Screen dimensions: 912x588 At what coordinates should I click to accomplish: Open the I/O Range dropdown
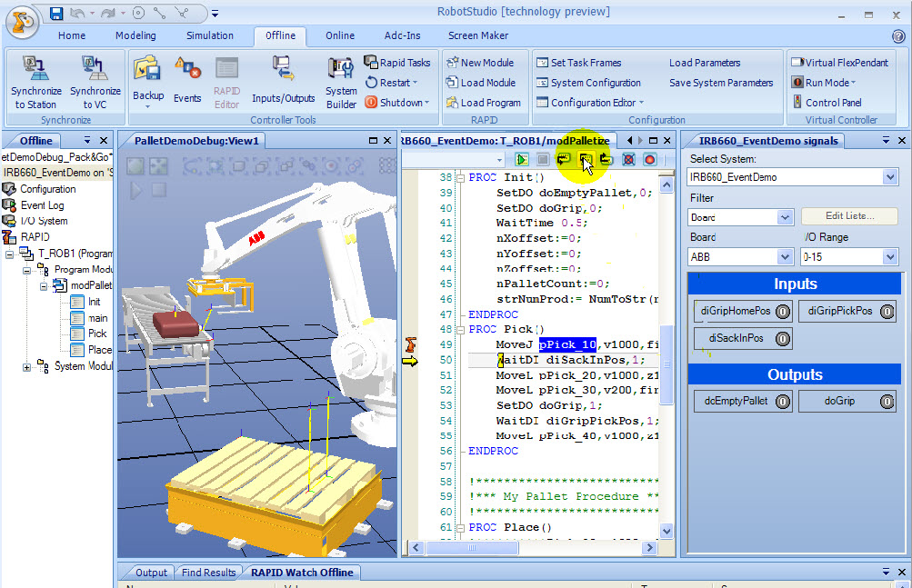[x=890, y=257]
